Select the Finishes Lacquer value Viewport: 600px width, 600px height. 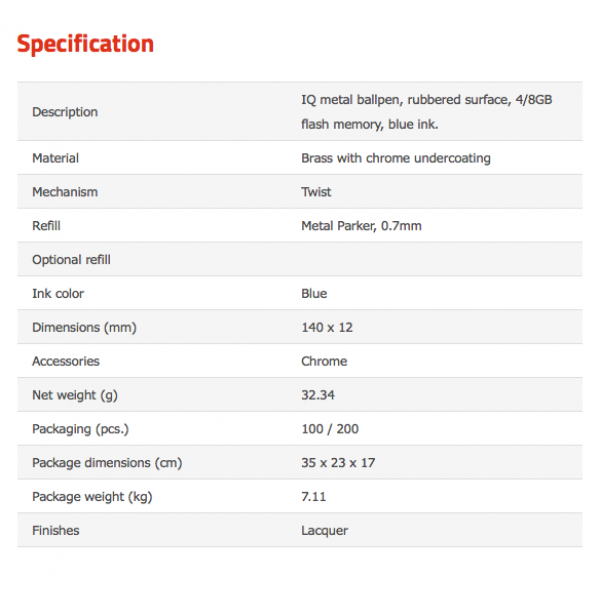[x=324, y=531]
